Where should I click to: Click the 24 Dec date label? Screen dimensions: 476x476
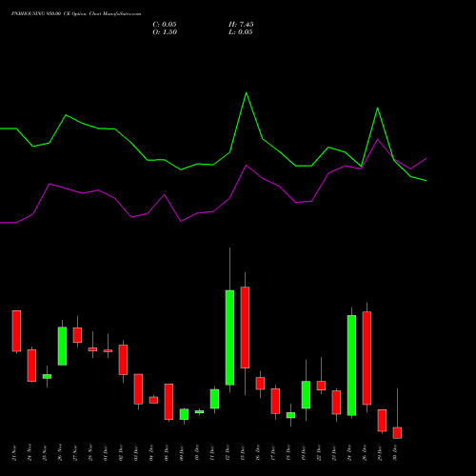(x=349, y=453)
